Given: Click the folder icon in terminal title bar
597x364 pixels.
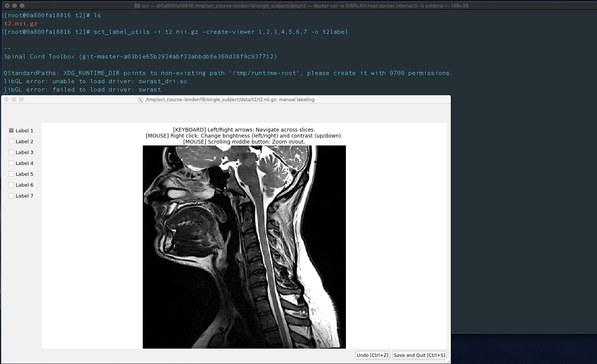Looking at the screenshot, I should coord(137,6).
